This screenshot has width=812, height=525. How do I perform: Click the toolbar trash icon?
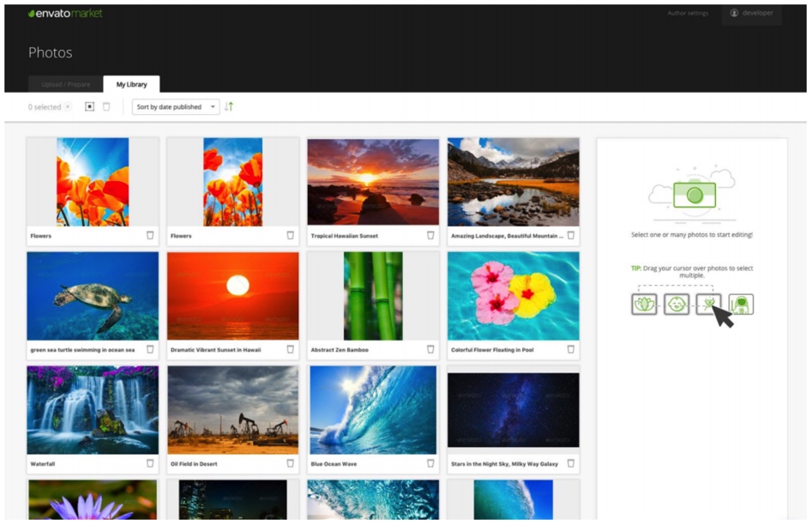[106, 106]
